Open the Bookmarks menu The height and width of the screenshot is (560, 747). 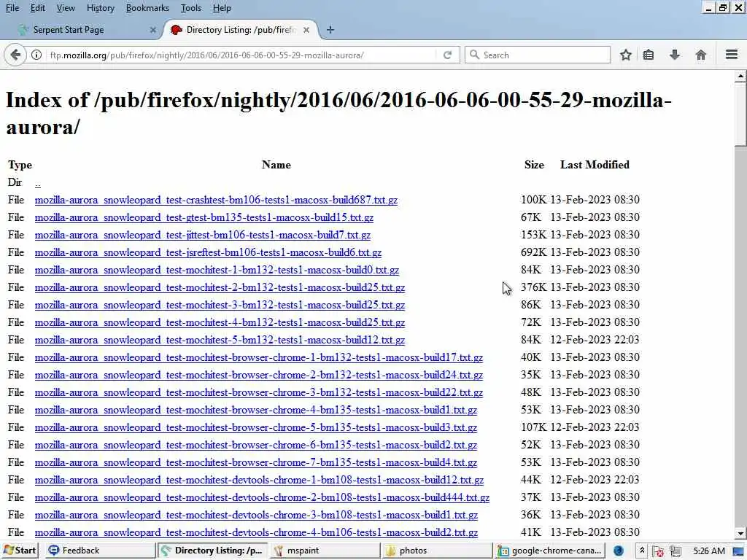pyautogui.click(x=147, y=8)
